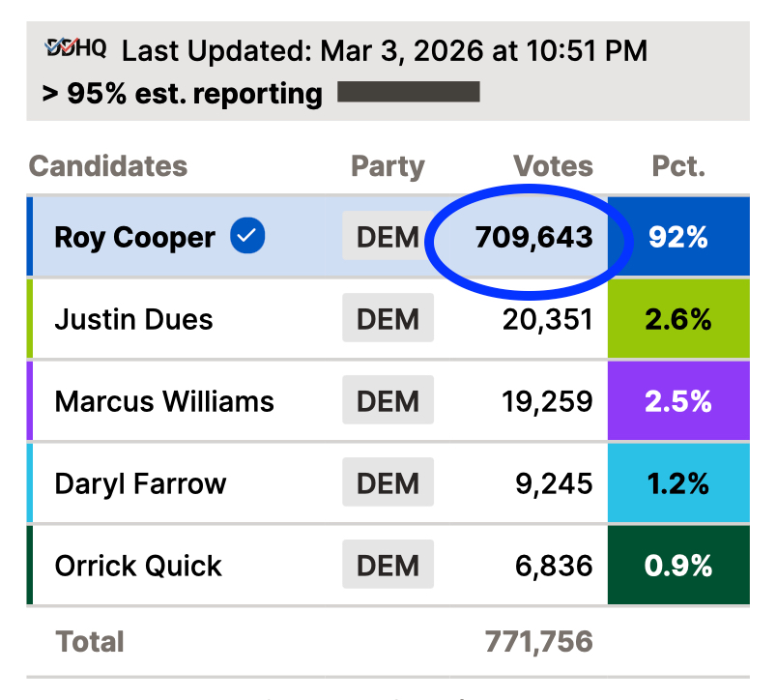Click the dark estimated reporting progress bar
777x700 pixels.
pyautogui.click(x=409, y=94)
